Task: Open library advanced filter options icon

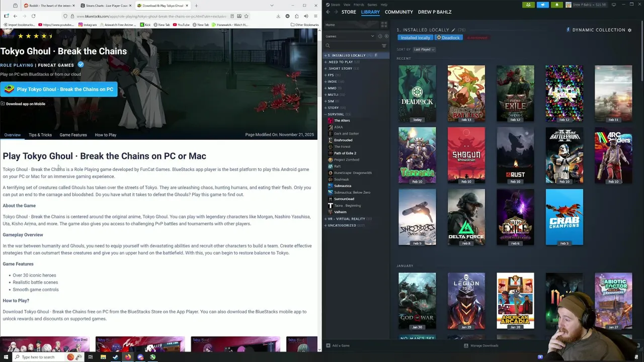Action: [x=384, y=46]
